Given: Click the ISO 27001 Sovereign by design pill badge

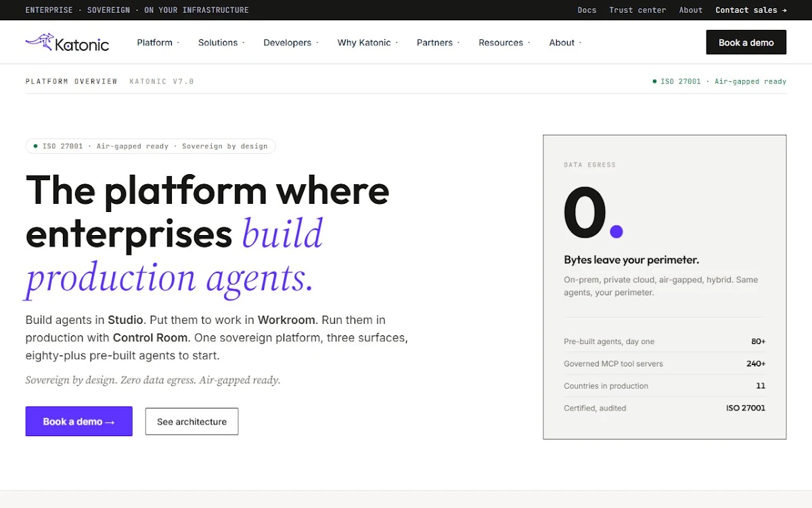Looking at the screenshot, I should pyautogui.click(x=151, y=146).
